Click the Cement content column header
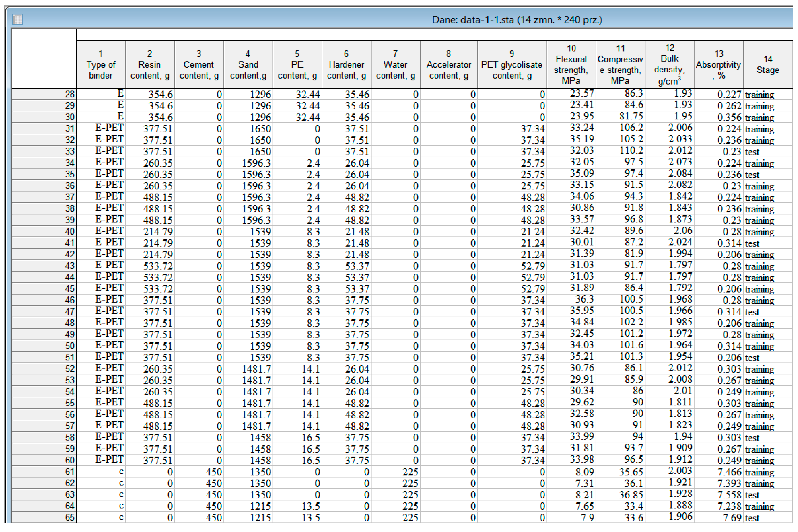The width and height of the screenshot is (798, 532). tap(199, 64)
